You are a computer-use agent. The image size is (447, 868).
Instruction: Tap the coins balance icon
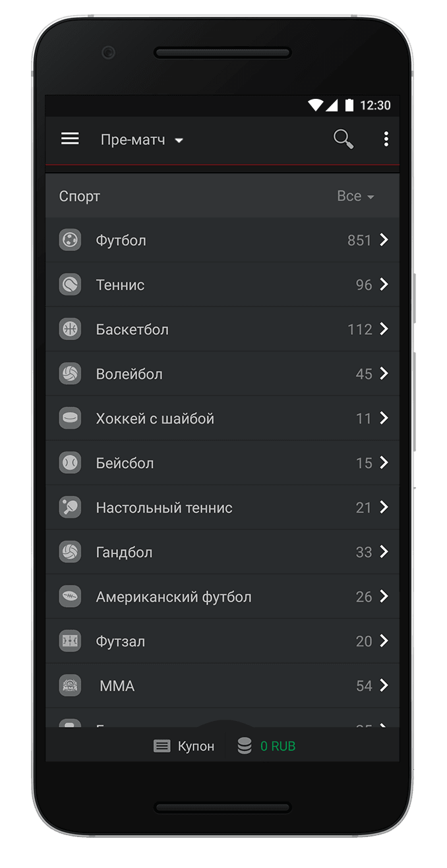point(245,746)
